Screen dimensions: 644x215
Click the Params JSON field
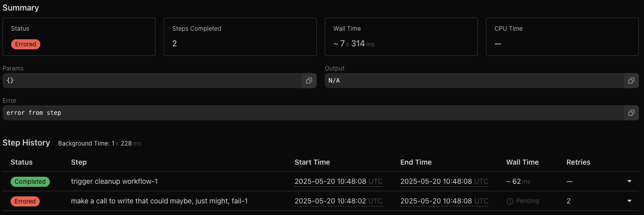click(x=151, y=81)
